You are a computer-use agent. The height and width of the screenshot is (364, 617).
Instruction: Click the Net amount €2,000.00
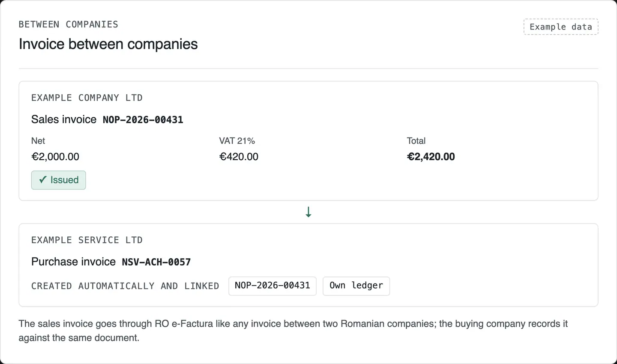[55, 157]
